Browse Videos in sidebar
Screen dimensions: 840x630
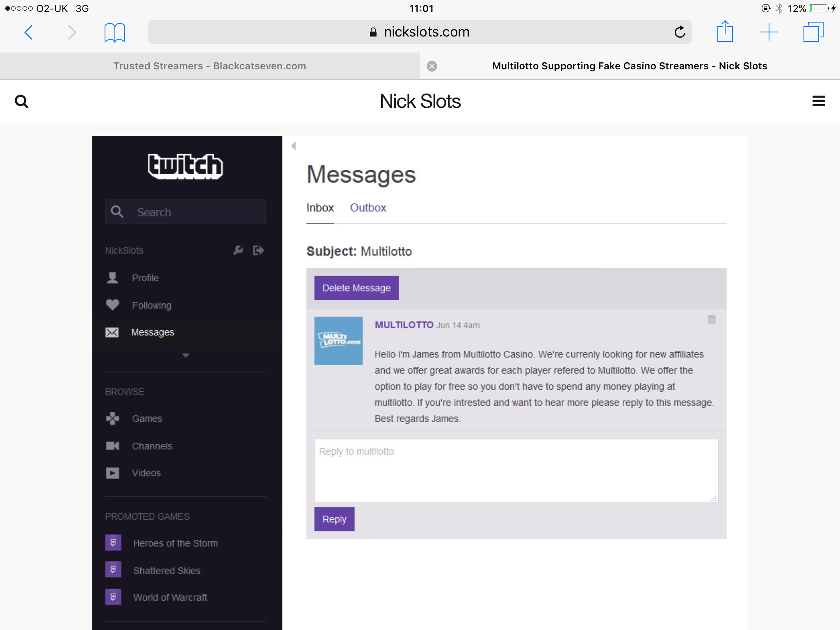point(146,473)
